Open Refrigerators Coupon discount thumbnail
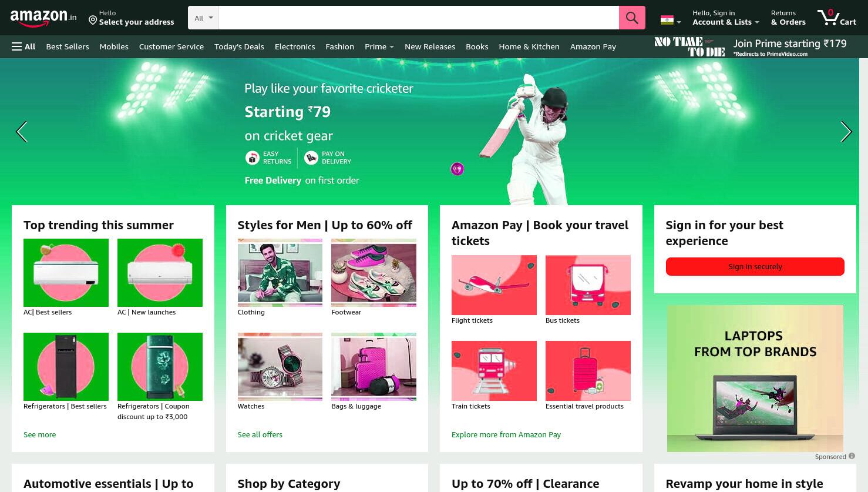This screenshot has height=492, width=868. 160,367
